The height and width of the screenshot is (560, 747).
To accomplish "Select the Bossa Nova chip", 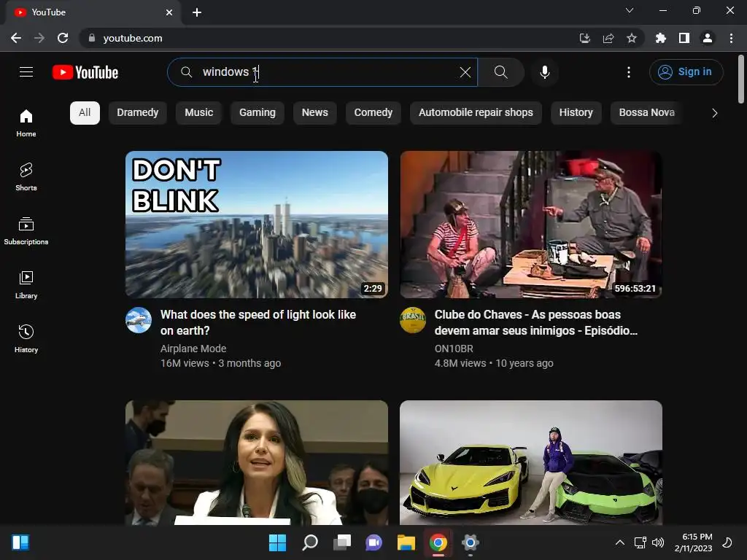I will (x=646, y=113).
